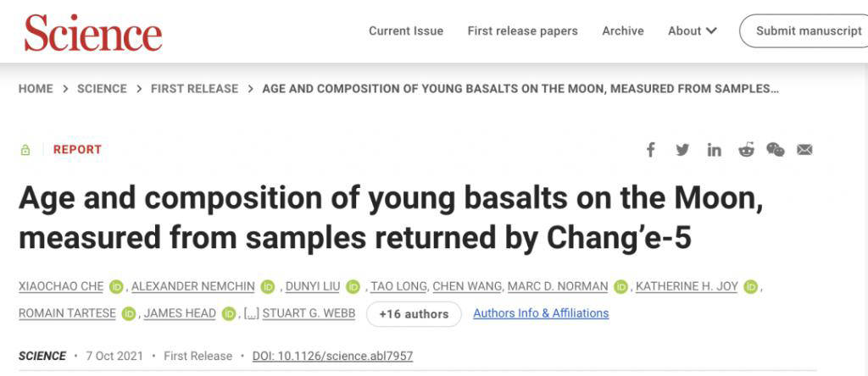Share article on Twitter
The image size is (868, 376).
point(682,150)
